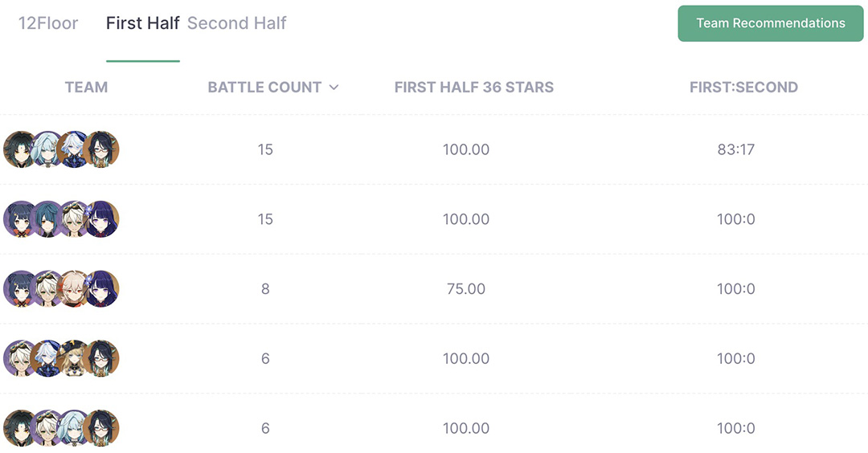This screenshot has width=868, height=453.
Task: Click the sort chevron next to Battle Count
Action: click(334, 88)
